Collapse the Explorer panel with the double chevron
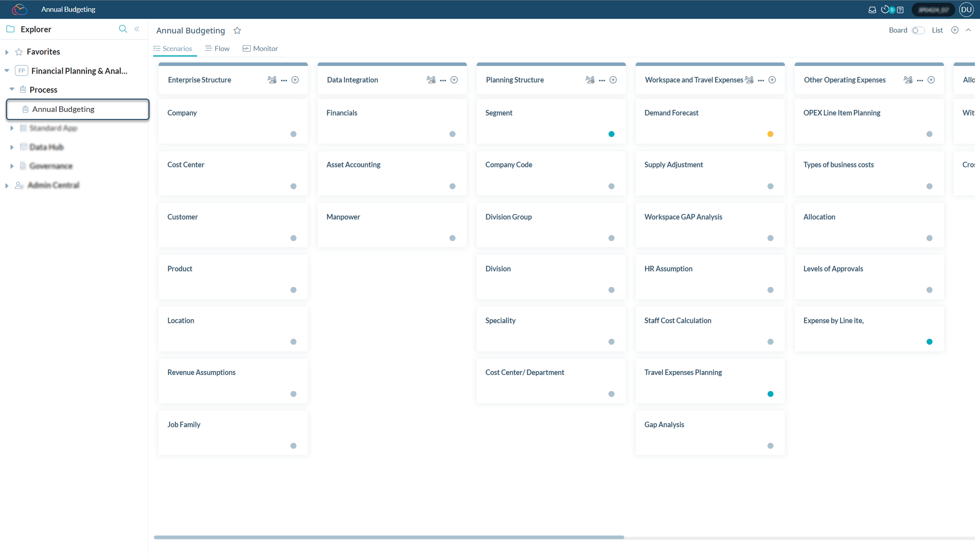This screenshot has height=554, width=980. point(137,29)
